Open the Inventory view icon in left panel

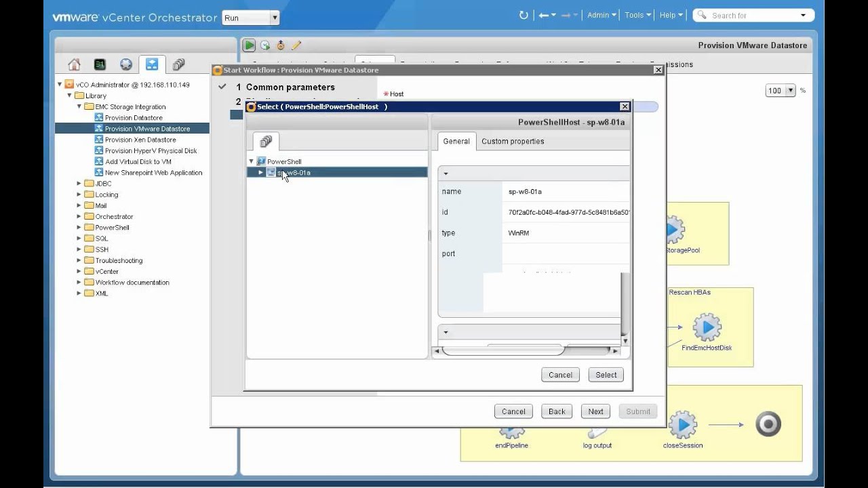pos(178,64)
